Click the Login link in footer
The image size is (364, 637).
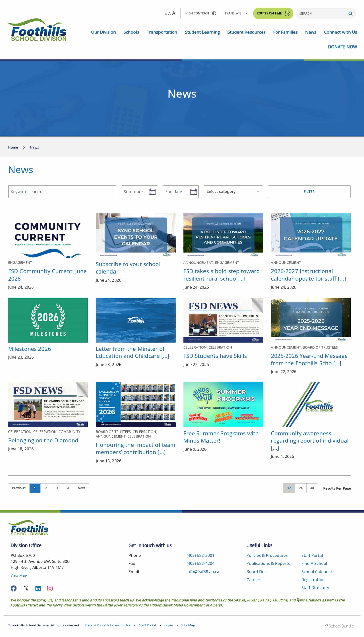click(x=169, y=625)
